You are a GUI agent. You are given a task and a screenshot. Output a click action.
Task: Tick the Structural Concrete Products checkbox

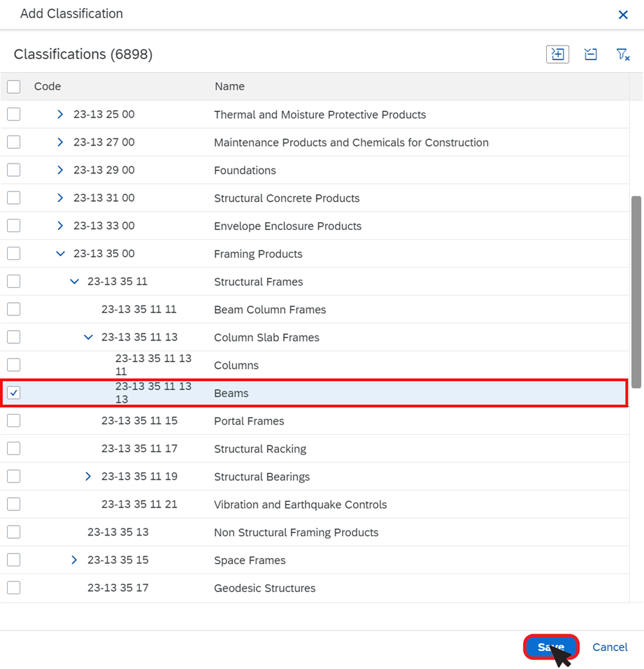[14, 198]
